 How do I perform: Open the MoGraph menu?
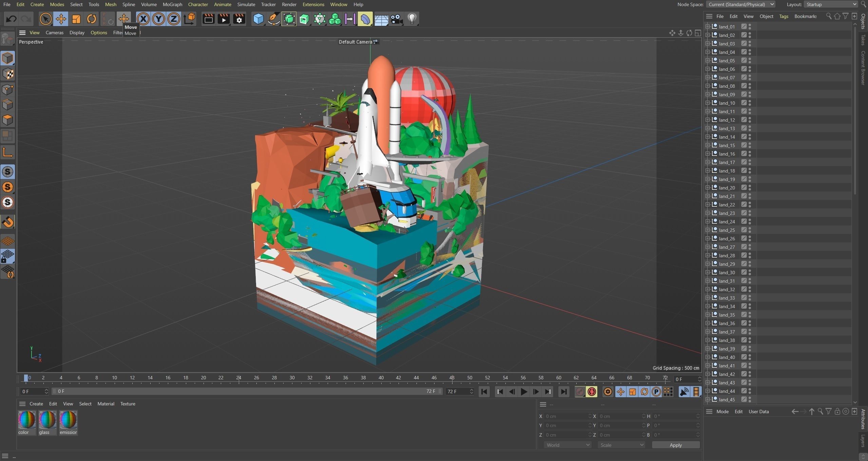tap(172, 4)
